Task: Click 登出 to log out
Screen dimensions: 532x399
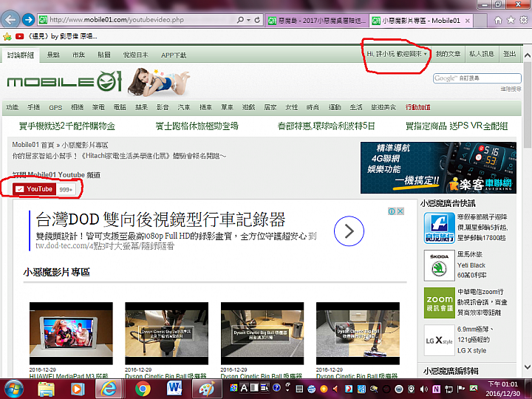Action: click(x=509, y=54)
